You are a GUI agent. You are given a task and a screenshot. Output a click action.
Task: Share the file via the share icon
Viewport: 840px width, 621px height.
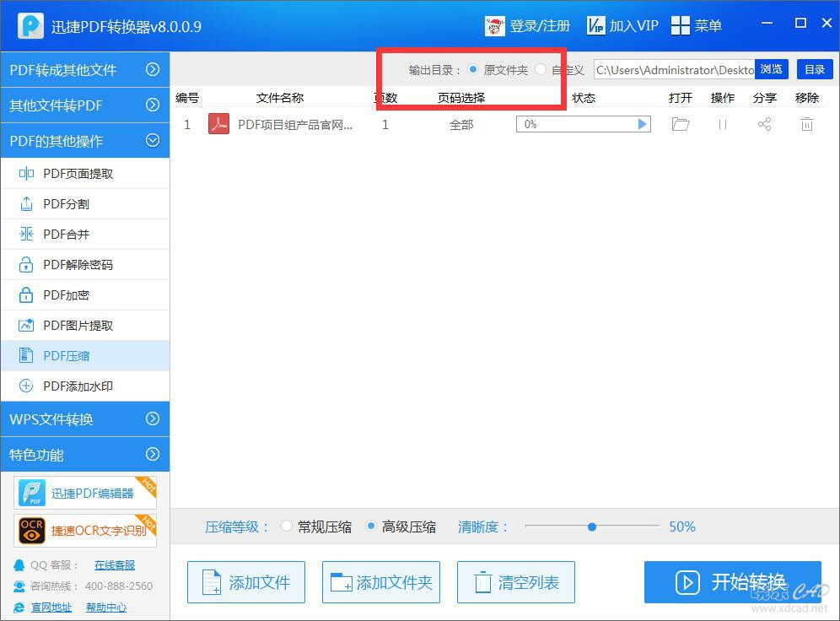[x=764, y=124]
